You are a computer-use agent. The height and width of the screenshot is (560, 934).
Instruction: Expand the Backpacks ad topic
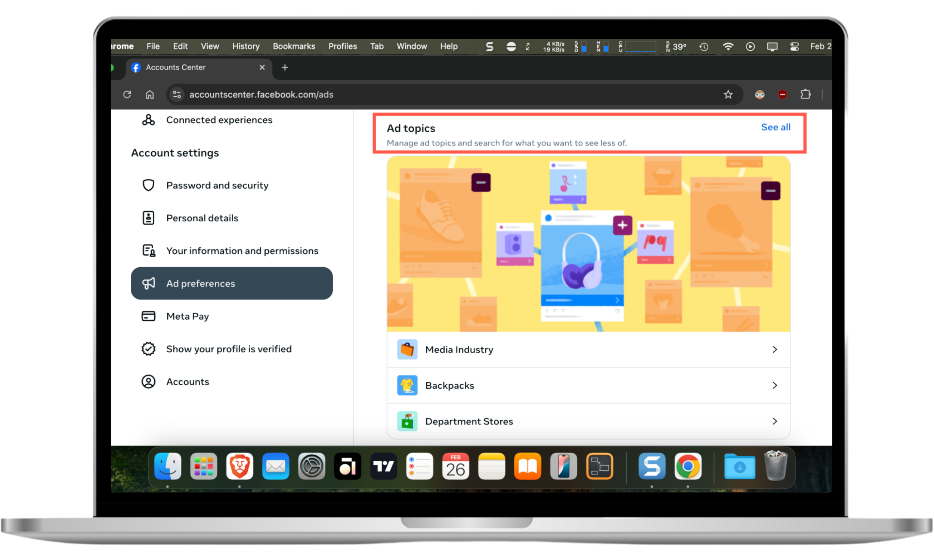(588, 386)
